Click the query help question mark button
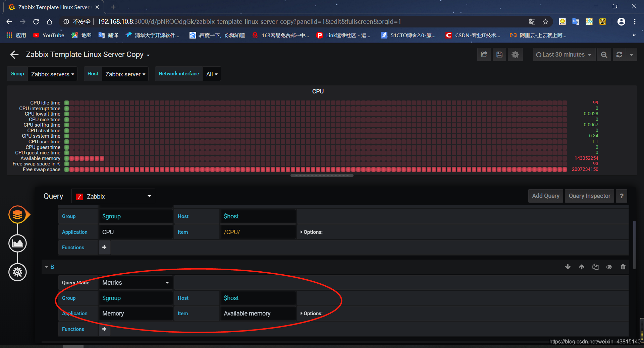The image size is (644, 348). tap(622, 196)
